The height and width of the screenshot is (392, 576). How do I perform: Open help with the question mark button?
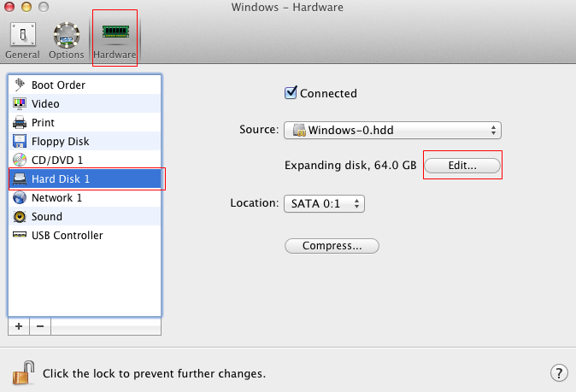coord(559,373)
